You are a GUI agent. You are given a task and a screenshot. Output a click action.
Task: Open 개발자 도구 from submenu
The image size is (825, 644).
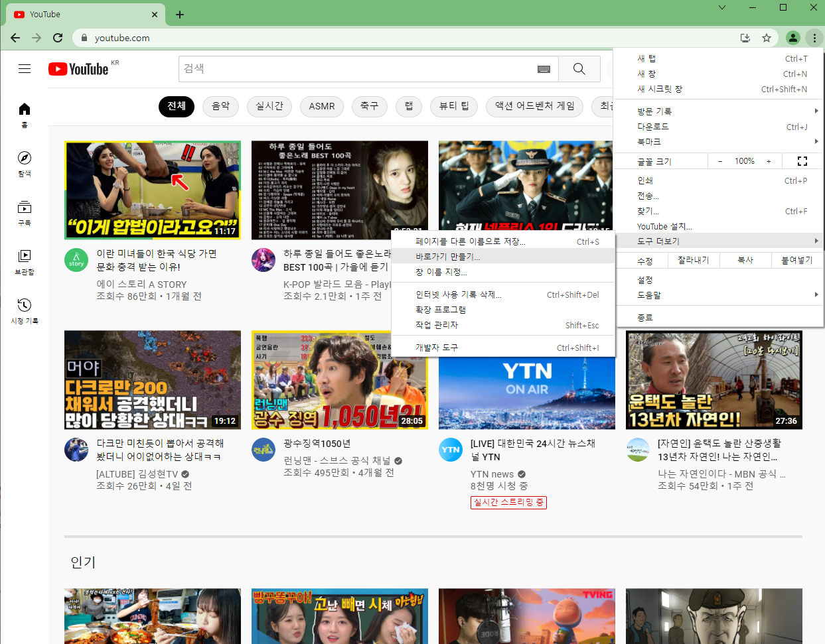point(503,348)
